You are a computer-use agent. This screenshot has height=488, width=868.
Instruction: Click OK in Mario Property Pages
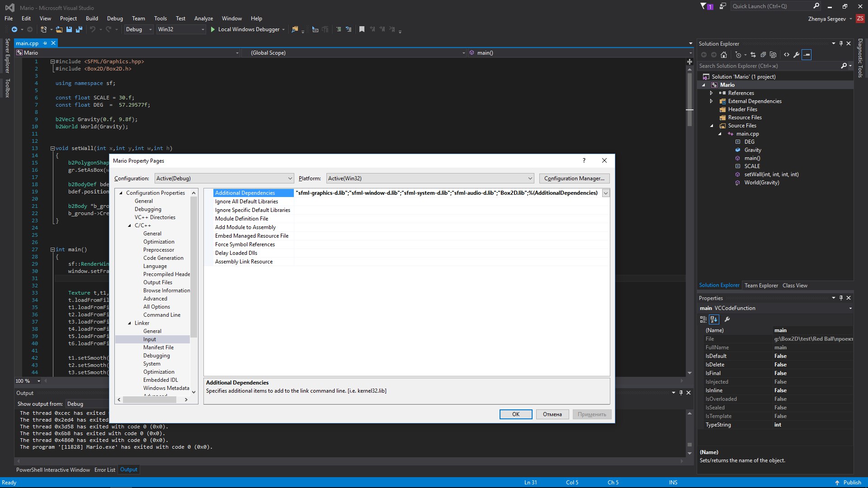point(516,414)
